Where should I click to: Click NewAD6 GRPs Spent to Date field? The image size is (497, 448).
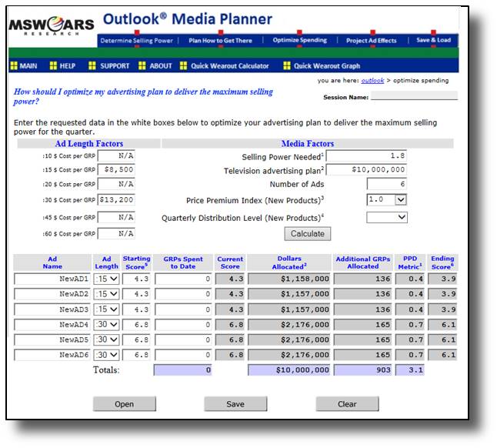(183, 355)
